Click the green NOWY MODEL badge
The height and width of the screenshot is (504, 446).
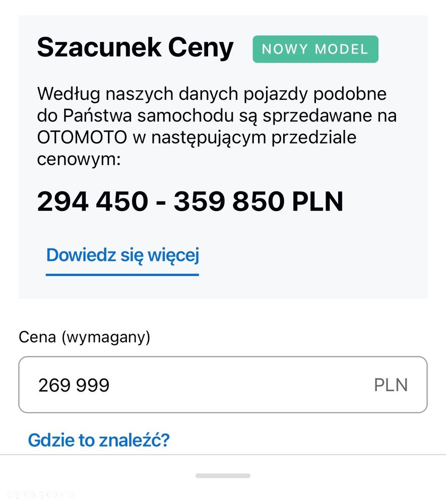315,49
